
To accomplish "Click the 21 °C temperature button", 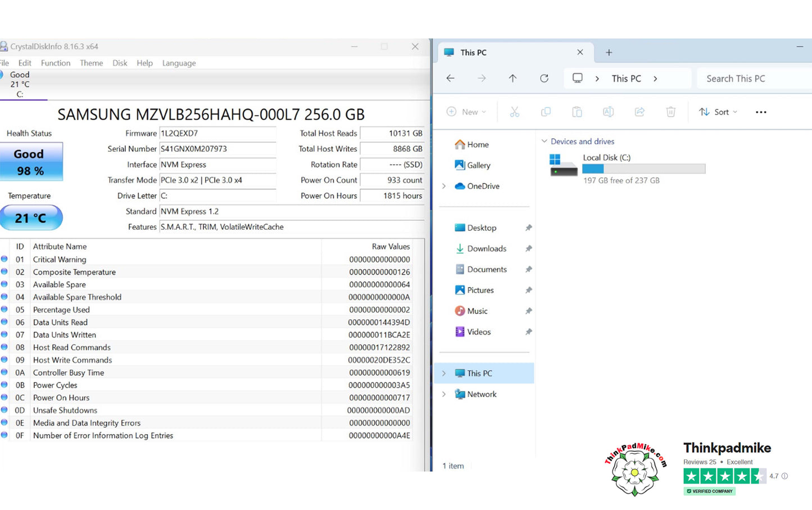I will tap(31, 218).
